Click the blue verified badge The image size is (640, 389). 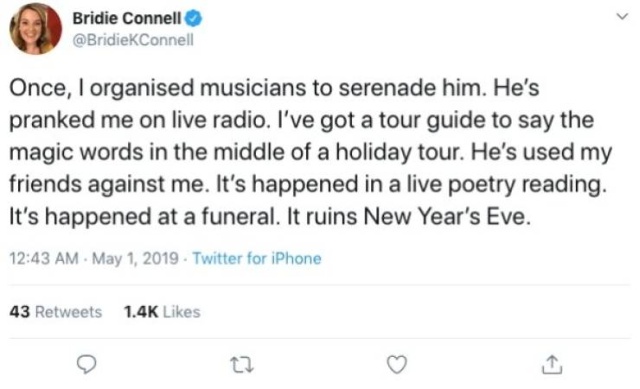193,18
